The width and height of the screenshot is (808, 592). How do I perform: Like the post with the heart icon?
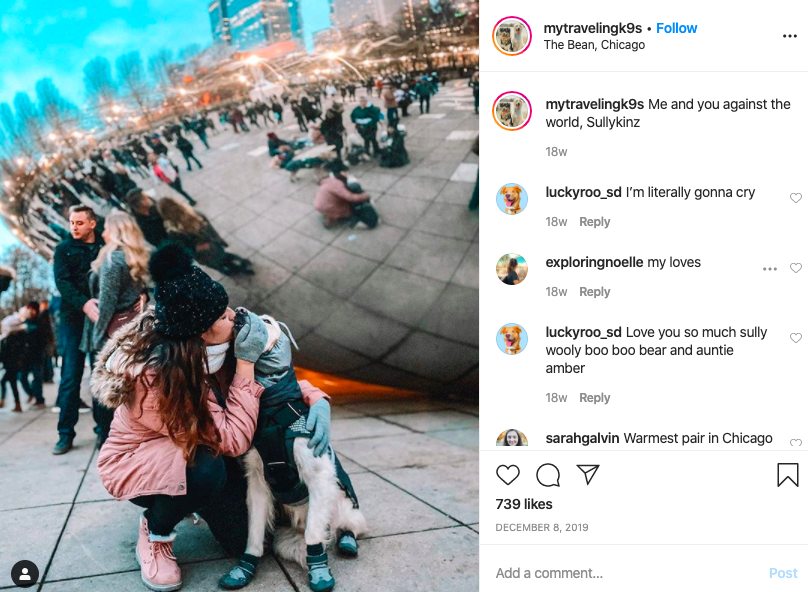pos(508,475)
